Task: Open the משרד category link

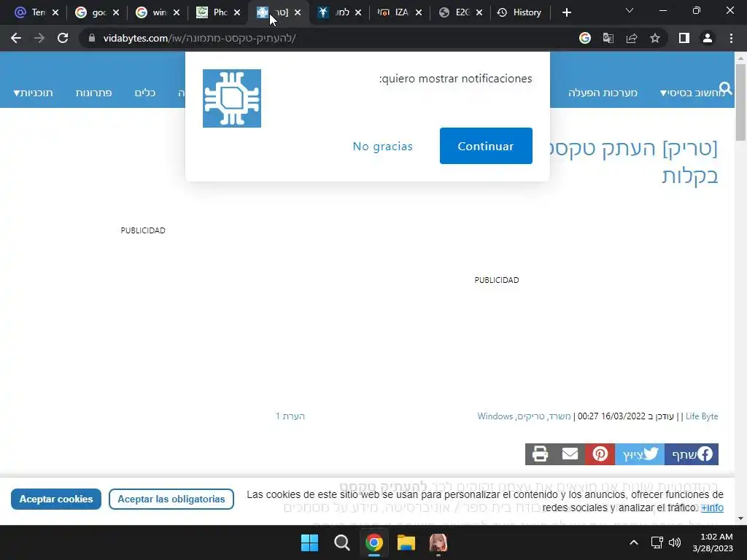Action: (x=560, y=416)
